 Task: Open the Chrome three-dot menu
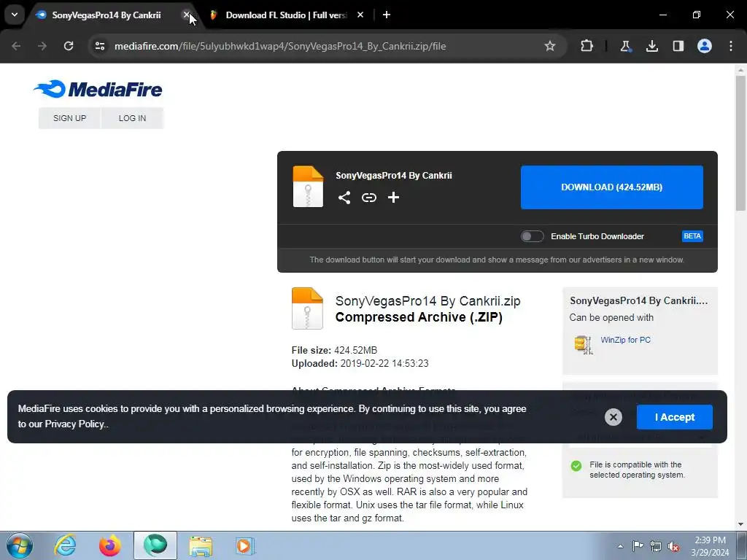tap(731, 46)
